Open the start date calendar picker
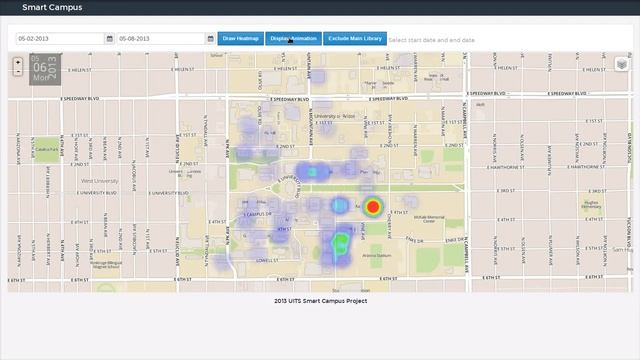The width and height of the screenshot is (640, 360). (109, 39)
